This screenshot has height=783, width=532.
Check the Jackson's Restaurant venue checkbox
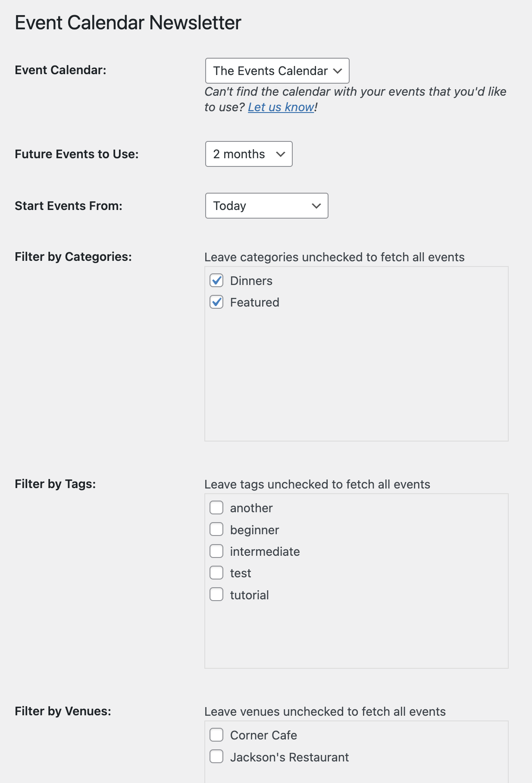tap(217, 757)
